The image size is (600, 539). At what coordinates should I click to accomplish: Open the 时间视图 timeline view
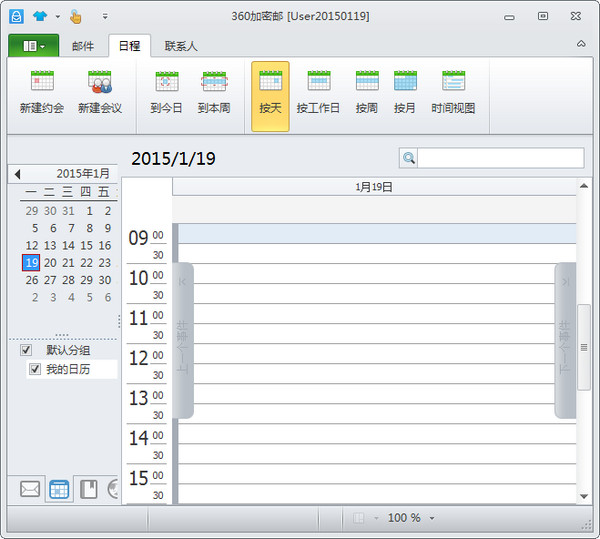[x=453, y=82]
